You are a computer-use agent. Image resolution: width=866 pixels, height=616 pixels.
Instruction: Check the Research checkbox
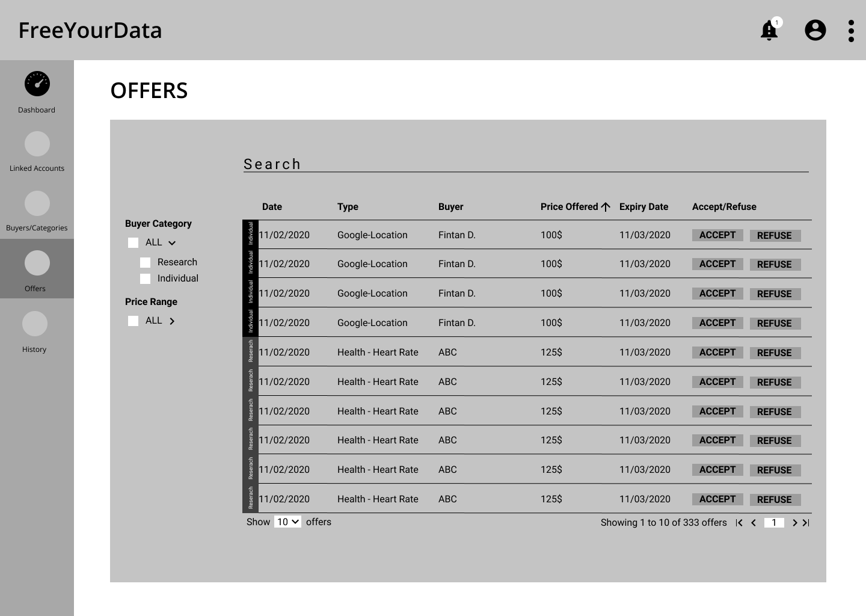click(145, 263)
